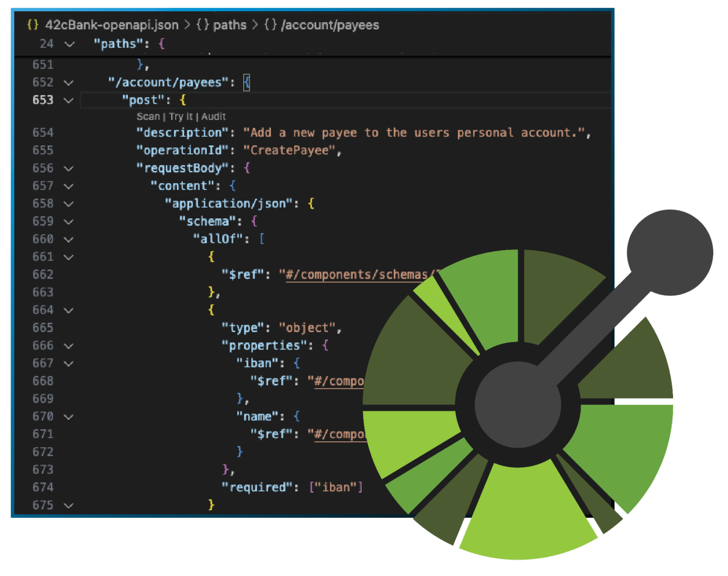Fold the post operation at line 653
Viewport: 728px width, 576px height.
click(69, 100)
